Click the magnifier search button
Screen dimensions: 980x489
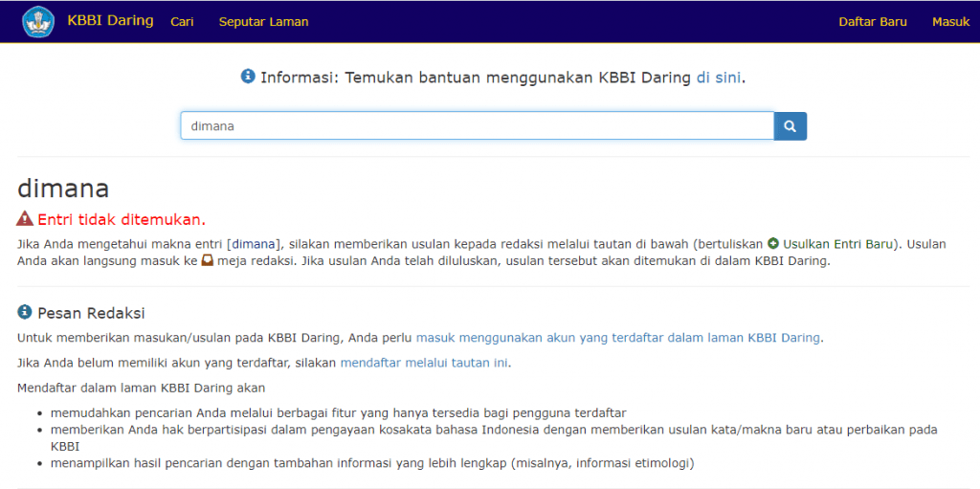790,126
